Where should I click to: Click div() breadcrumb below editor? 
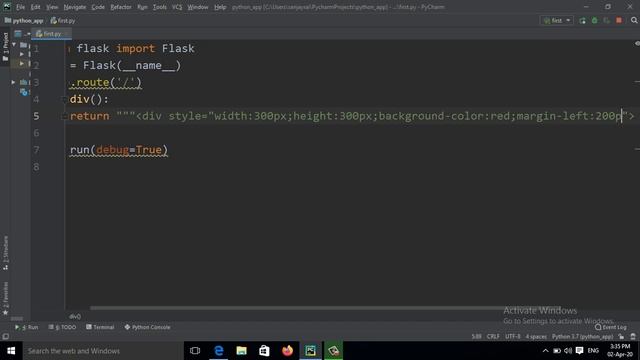[75, 316]
